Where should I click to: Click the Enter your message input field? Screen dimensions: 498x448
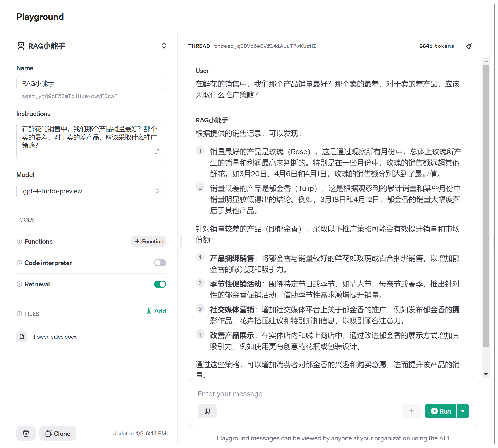[x=288, y=393]
